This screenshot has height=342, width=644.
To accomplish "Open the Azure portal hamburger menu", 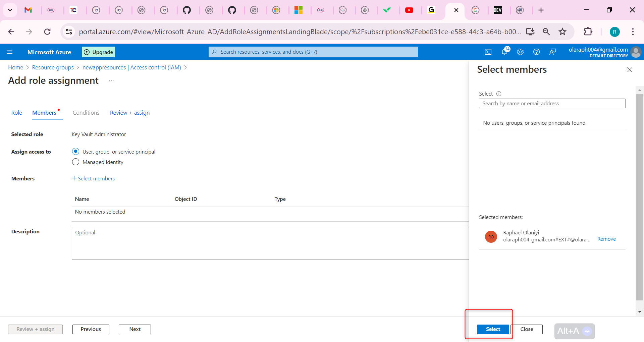I will 10,52.
